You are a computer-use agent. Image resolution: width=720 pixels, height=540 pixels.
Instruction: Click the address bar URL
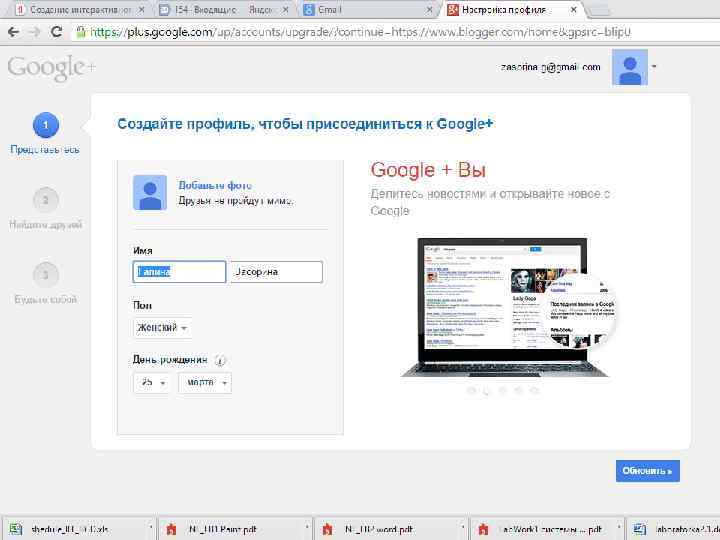click(x=360, y=32)
